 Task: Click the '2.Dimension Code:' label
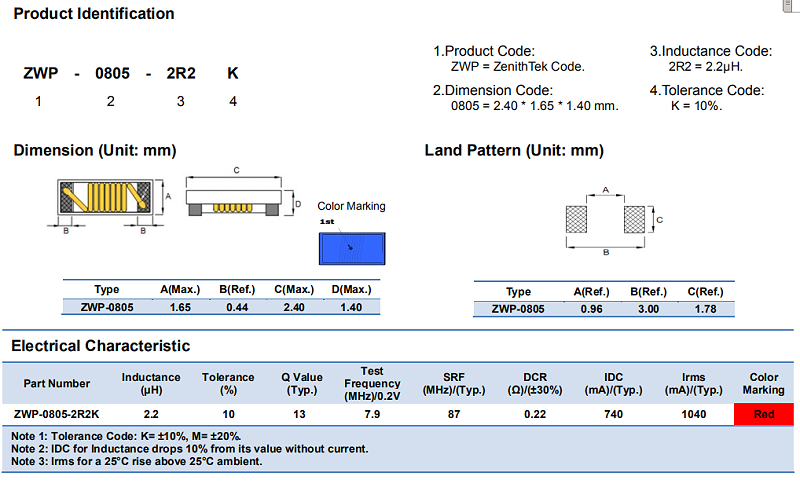tap(492, 90)
